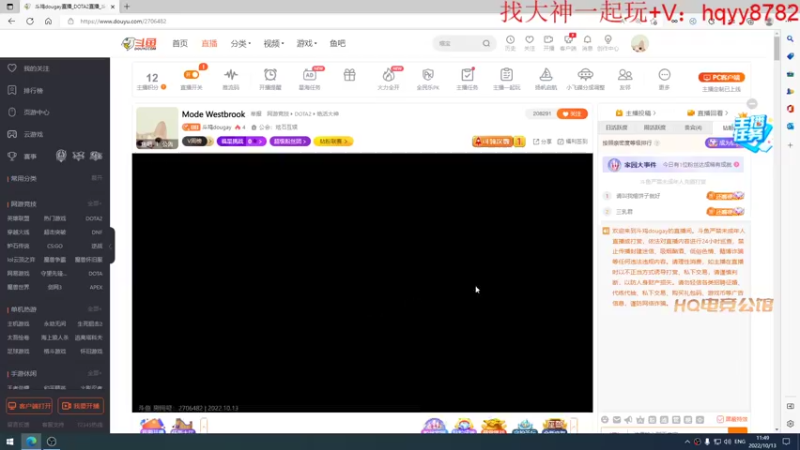
Task: Click the orange PC客户端 button
Action: pyautogui.click(x=721, y=77)
